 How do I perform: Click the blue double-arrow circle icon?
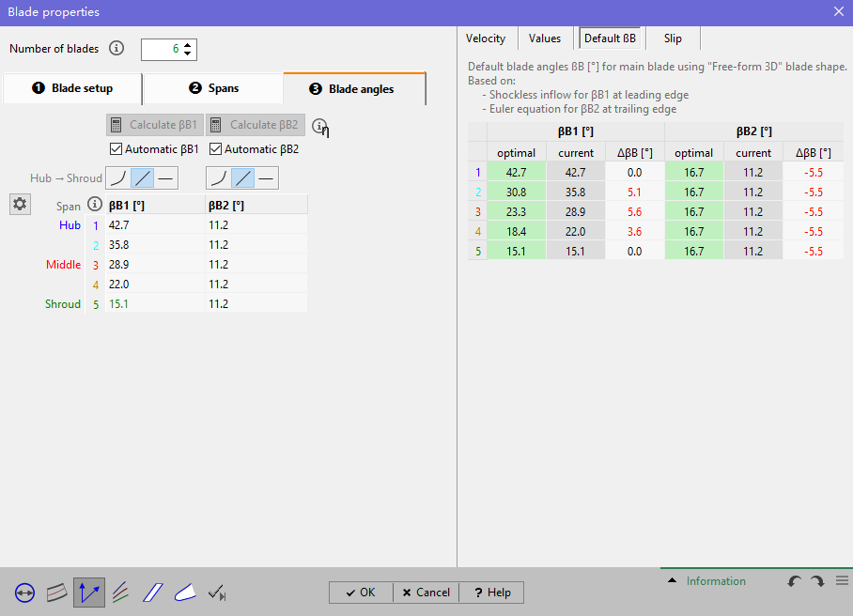point(25,593)
